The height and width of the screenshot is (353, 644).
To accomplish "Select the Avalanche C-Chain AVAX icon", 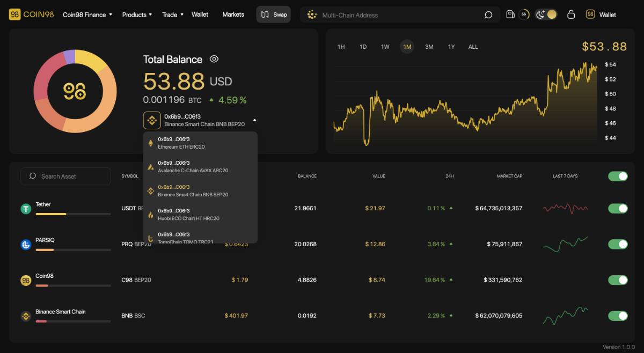I will [x=151, y=166].
